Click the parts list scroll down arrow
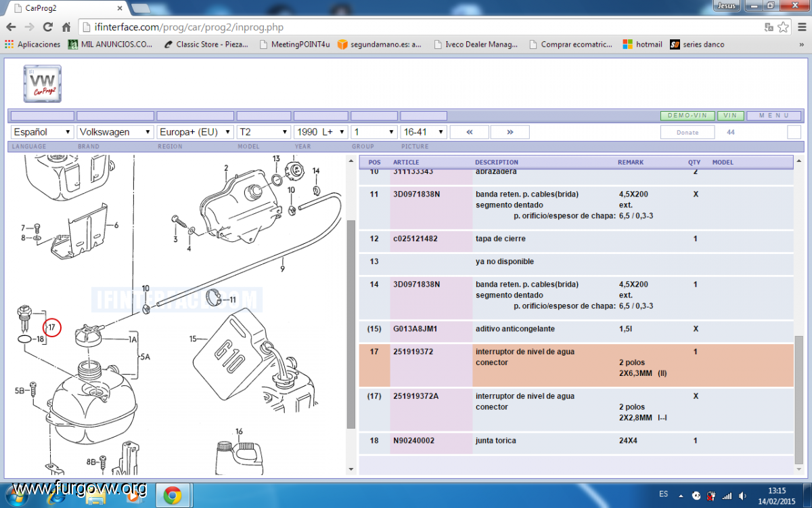 (x=799, y=469)
